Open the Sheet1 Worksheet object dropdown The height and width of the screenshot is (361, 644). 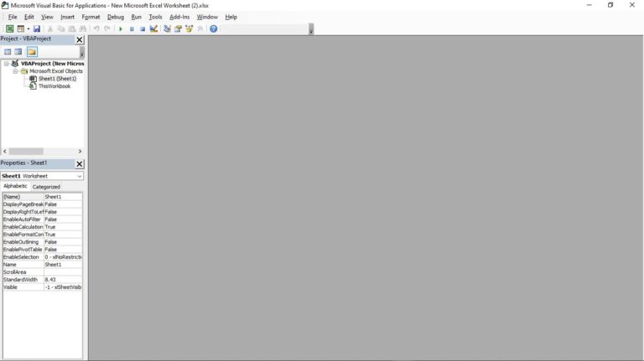[x=80, y=176]
